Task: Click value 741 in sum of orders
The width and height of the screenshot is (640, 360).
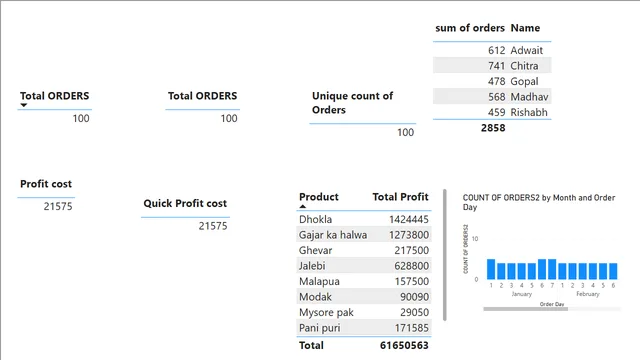Action: click(496, 66)
